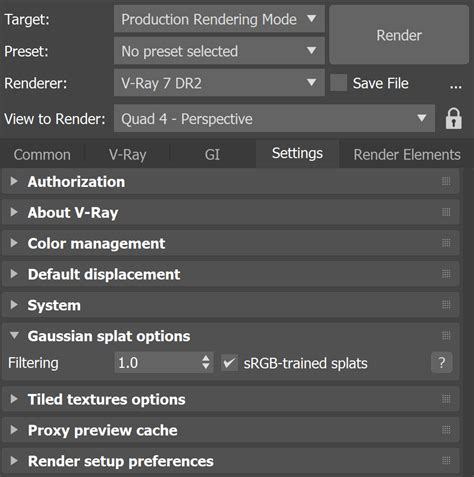Click the System rollout grip handle icon
Screen dimensions: 474x477
[x=446, y=305]
